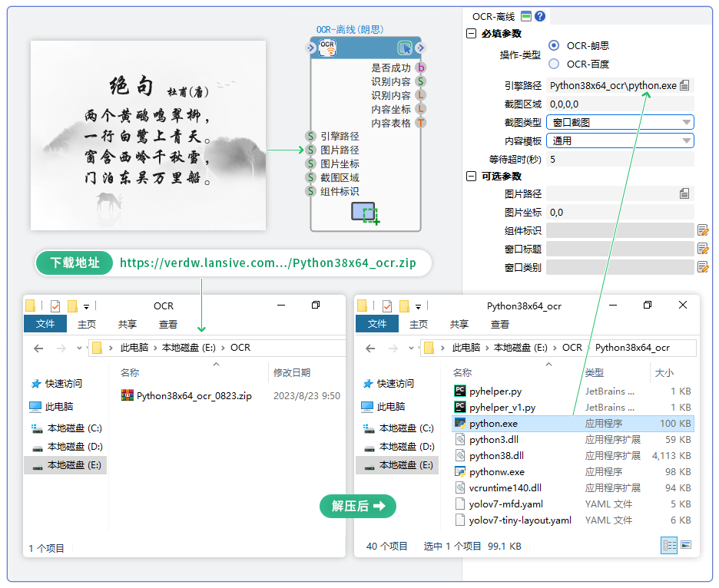Screen dimensions: 719x588
Task: Click the 等待超时 input field
Action: [x=619, y=159]
